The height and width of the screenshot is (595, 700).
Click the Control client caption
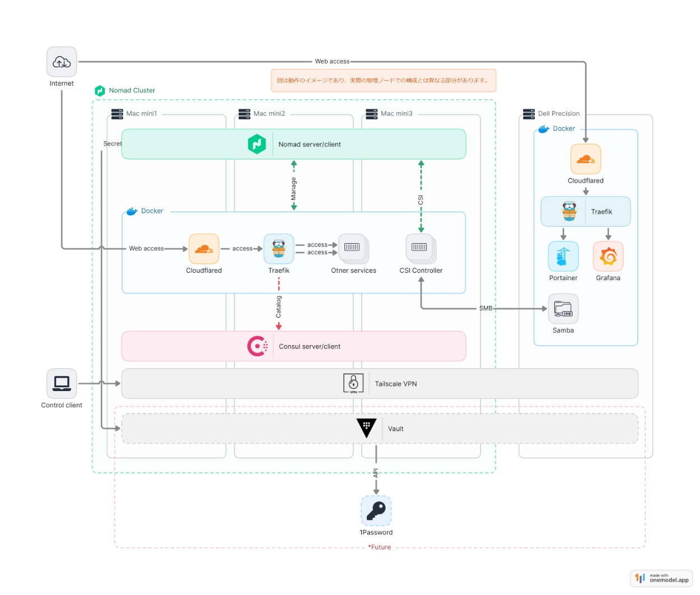click(x=62, y=405)
